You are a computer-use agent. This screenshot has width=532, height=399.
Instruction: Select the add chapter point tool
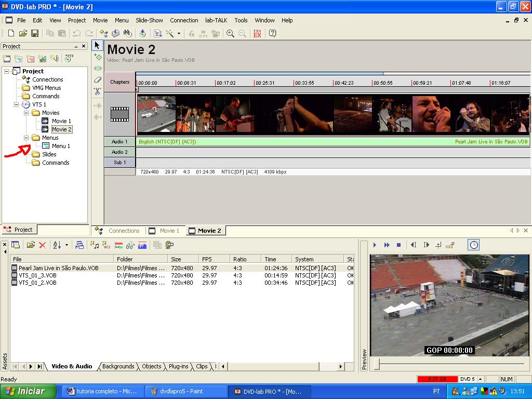[98, 57]
